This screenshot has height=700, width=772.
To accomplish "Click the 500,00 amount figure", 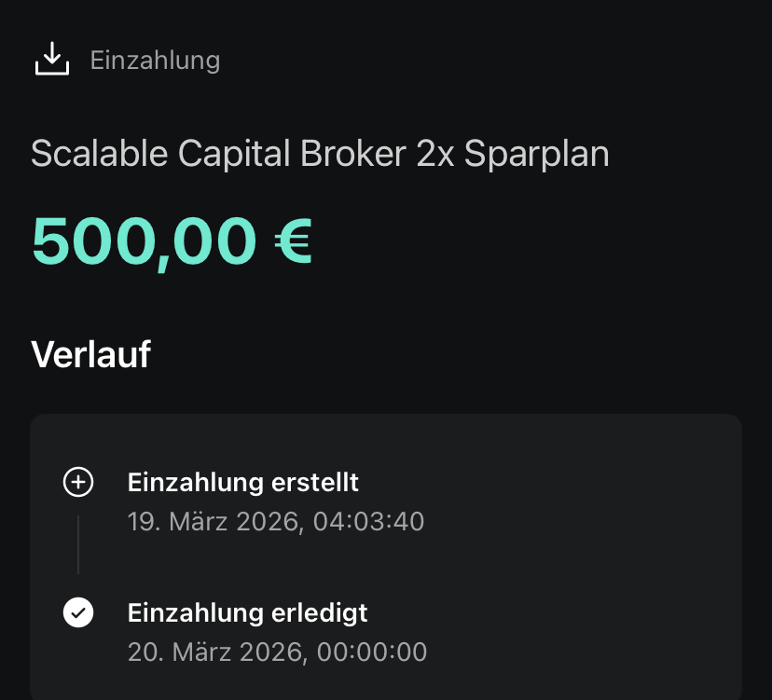I will [144, 240].
